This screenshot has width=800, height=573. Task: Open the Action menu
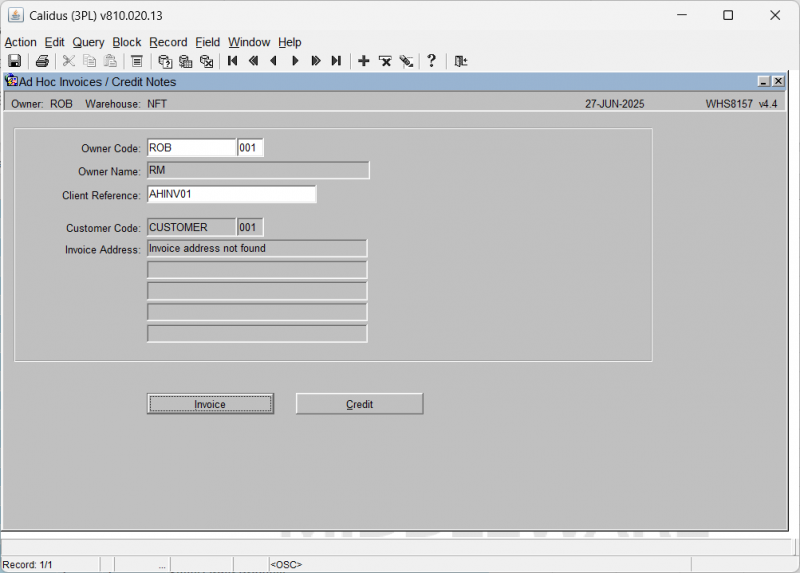point(20,42)
